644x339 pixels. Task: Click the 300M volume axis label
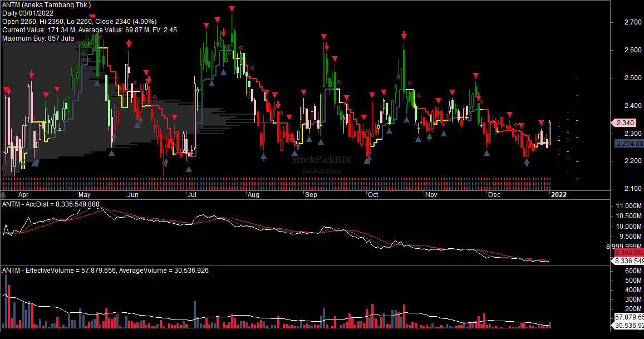point(633,299)
